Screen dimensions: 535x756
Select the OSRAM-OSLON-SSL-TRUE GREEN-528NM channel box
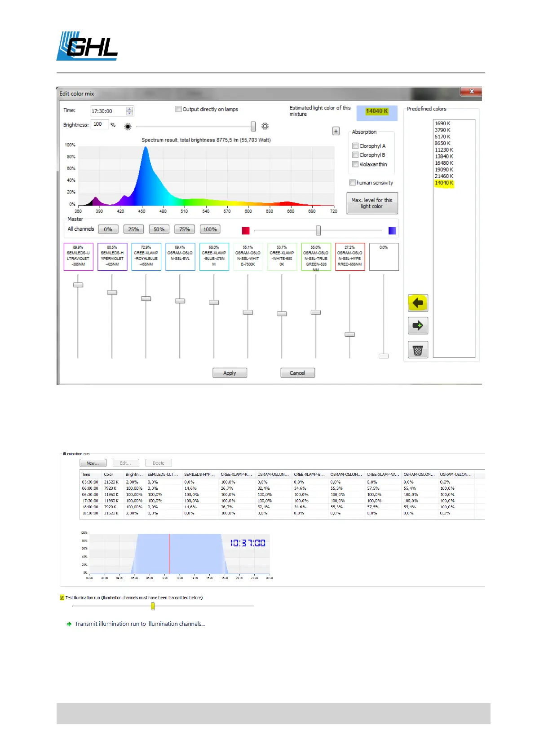[316, 256]
